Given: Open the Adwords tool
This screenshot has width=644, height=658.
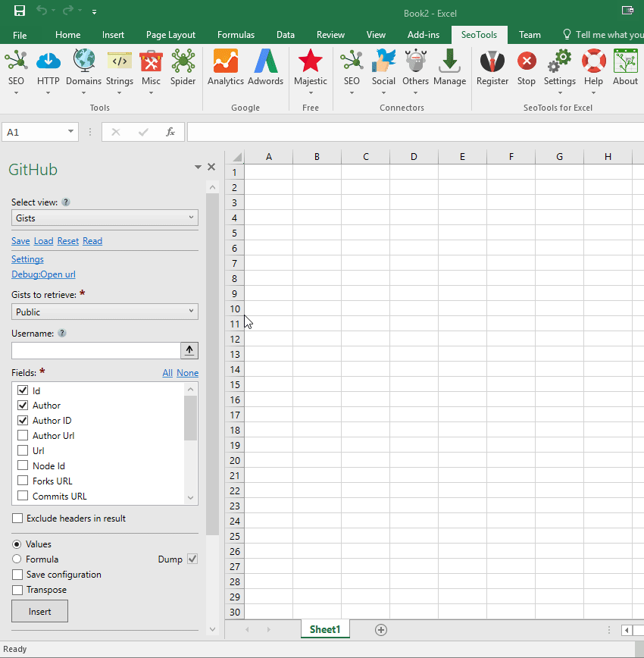Looking at the screenshot, I should (x=266, y=61).
